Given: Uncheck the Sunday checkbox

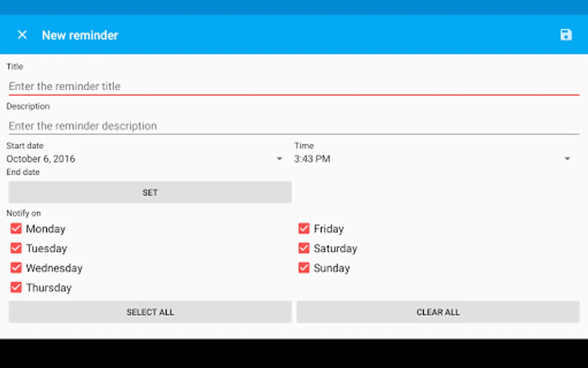Looking at the screenshot, I should 304,268.
